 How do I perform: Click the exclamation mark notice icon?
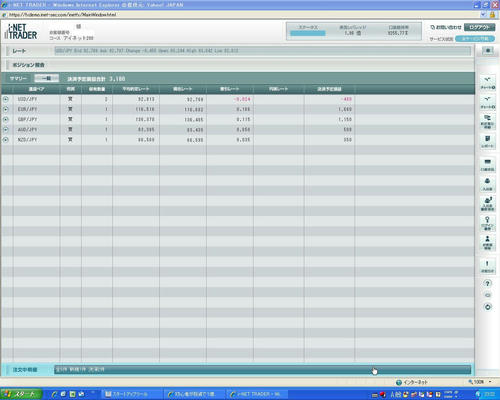[x=488, y=266]
